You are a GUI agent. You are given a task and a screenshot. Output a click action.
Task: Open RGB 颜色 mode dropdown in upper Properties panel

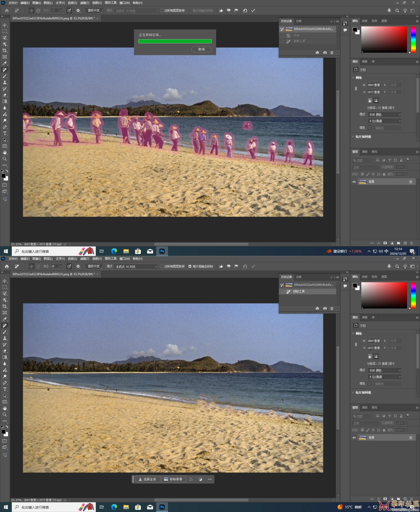pos(384,115)
